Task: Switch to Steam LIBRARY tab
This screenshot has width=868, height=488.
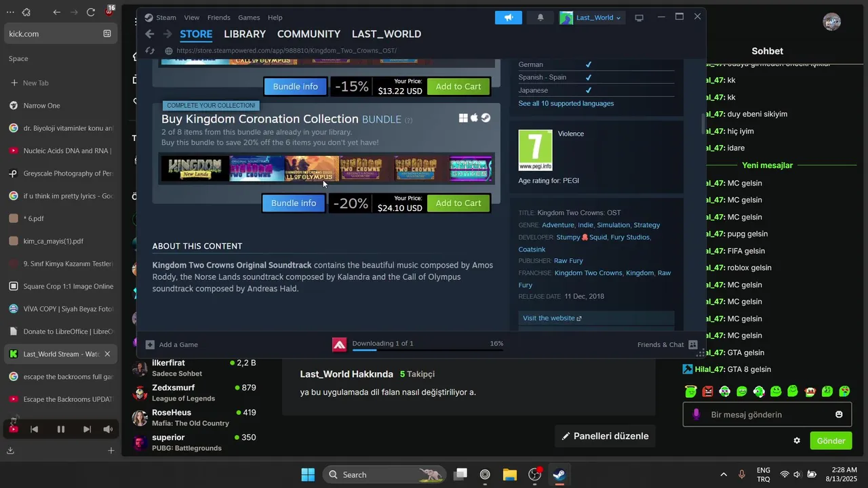Action: click(245, 34)
